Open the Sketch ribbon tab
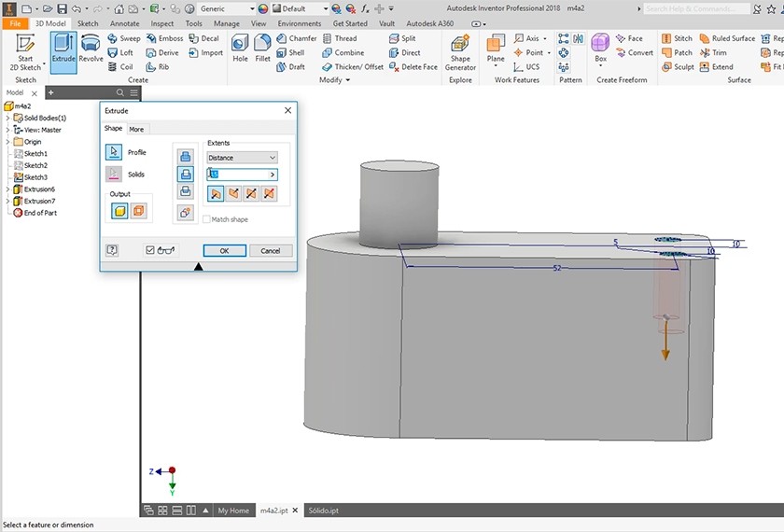 tap(87, 23)
